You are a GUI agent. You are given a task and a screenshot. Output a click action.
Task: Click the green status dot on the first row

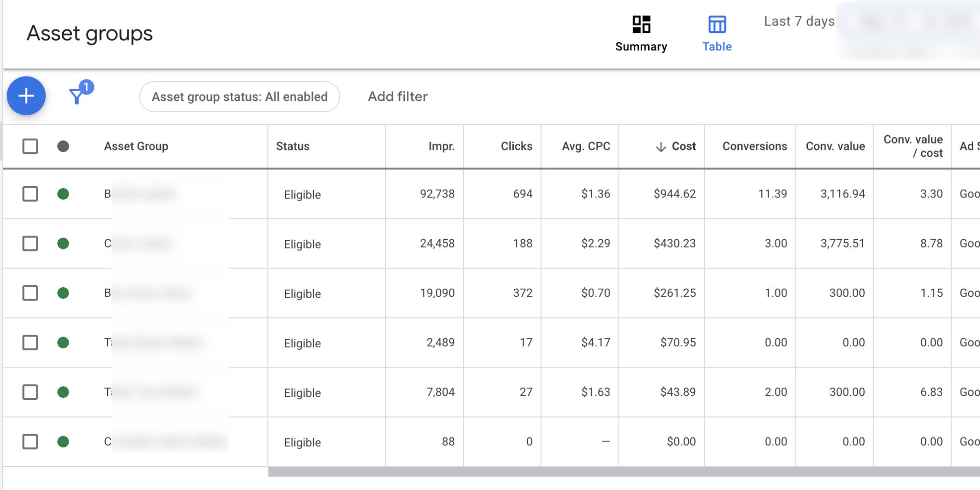pyautogui.click(x=64, y=194)
